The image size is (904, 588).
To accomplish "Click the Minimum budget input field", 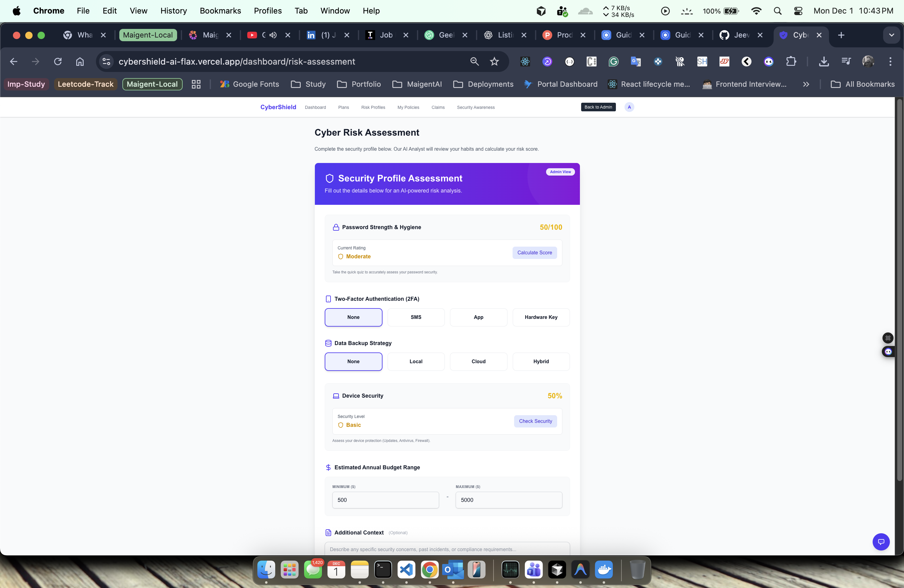I will (x=385, y=500).
